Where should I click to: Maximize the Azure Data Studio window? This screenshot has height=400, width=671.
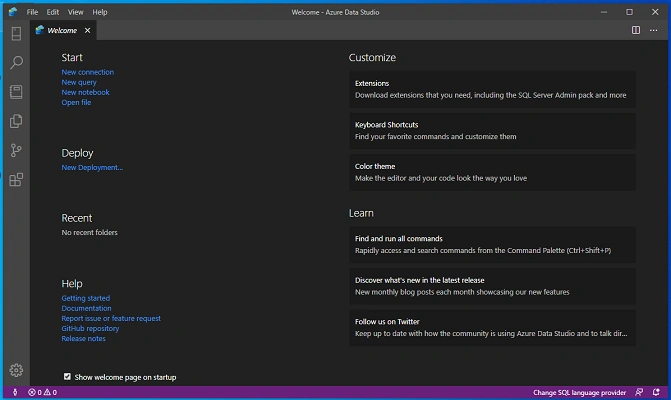[629, 12]
